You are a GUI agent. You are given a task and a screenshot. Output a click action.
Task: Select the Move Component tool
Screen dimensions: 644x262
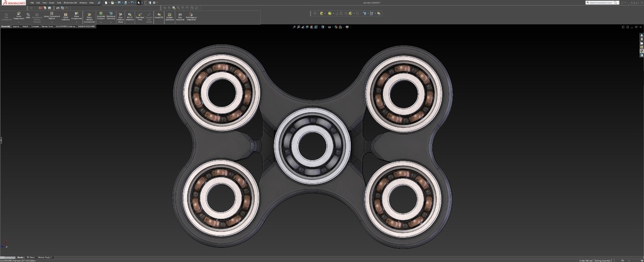tap(76, 16)
